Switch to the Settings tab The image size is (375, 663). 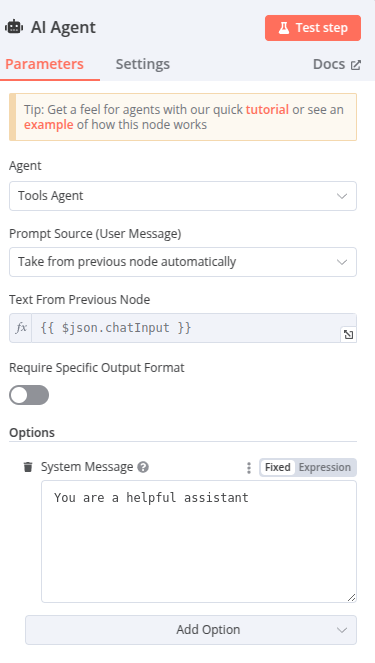click(x=142, y=64)
